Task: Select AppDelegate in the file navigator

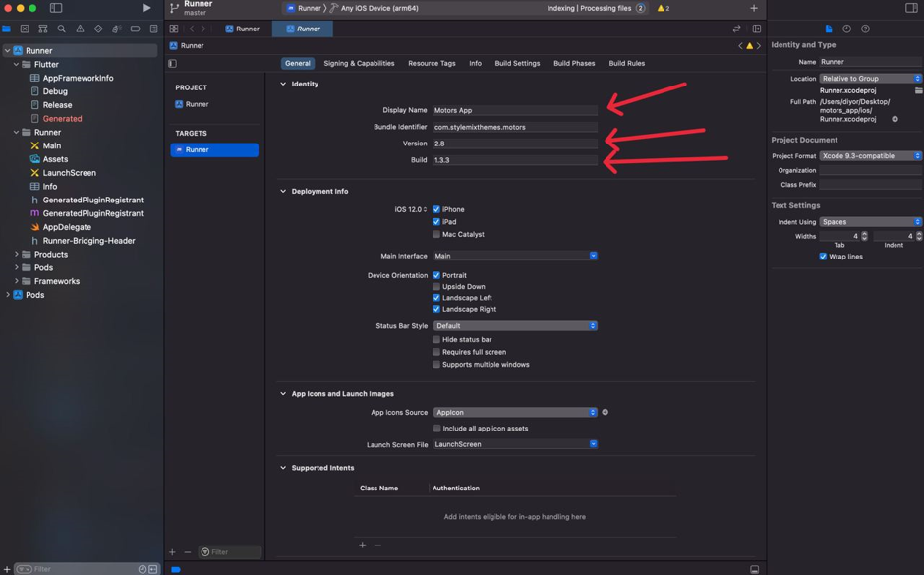Action: (x=67, y=227)
